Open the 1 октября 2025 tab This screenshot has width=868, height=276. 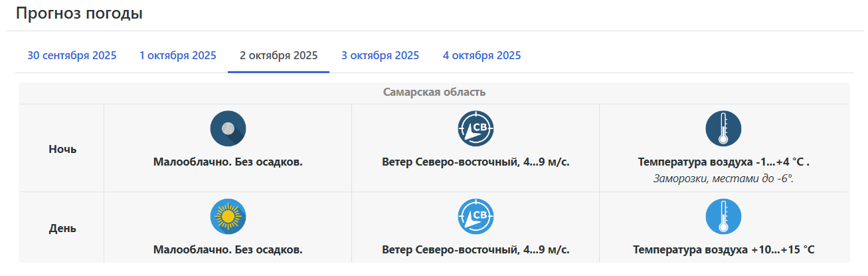pyautogui.click(x=178, y=55)
